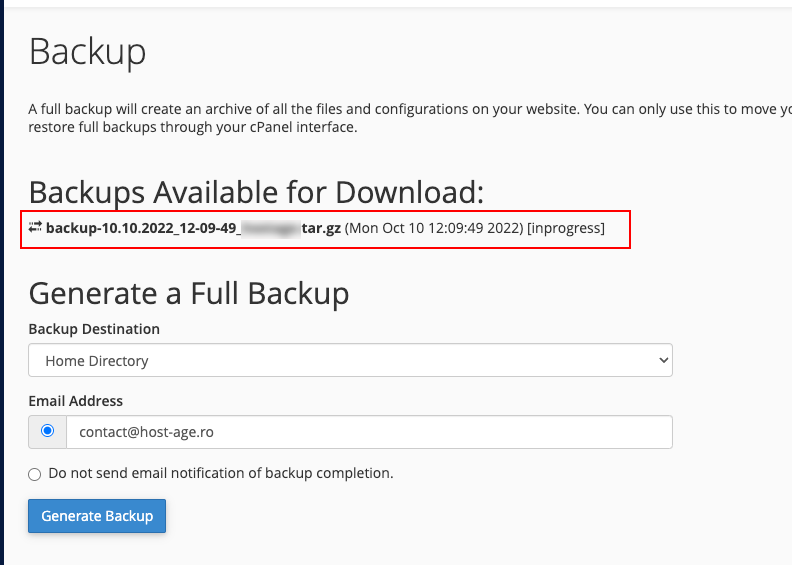Viewport: 792px width, 565px height.
Task: Click the chevron arrow of Home Directory select
Action: [x=662, y=360]
